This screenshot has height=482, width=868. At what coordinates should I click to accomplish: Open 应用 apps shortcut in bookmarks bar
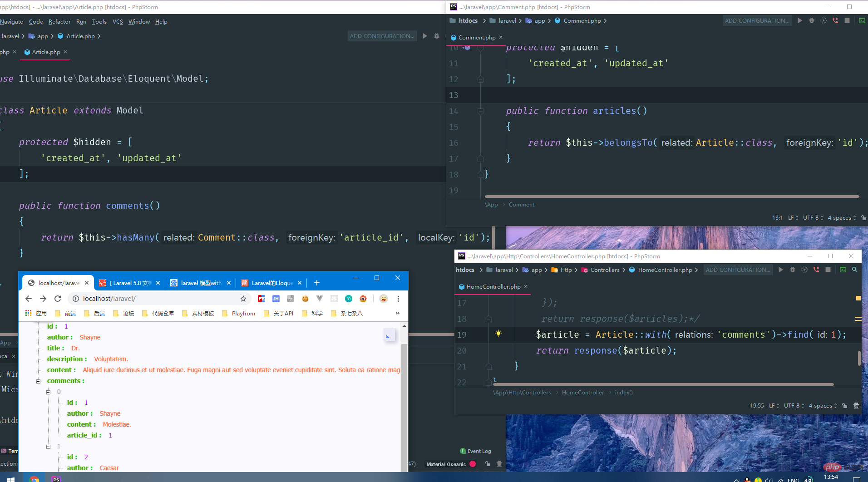tap(36, 313)
